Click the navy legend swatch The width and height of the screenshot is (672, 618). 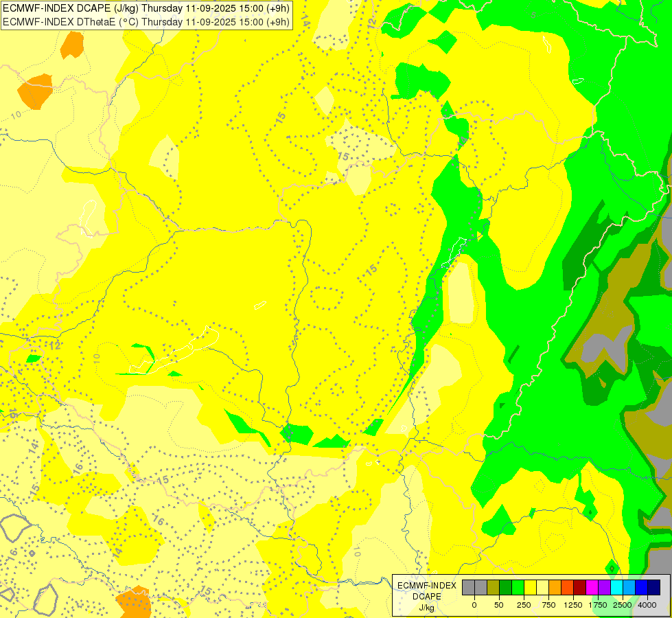pyautogui.click(x=654, y=587)
